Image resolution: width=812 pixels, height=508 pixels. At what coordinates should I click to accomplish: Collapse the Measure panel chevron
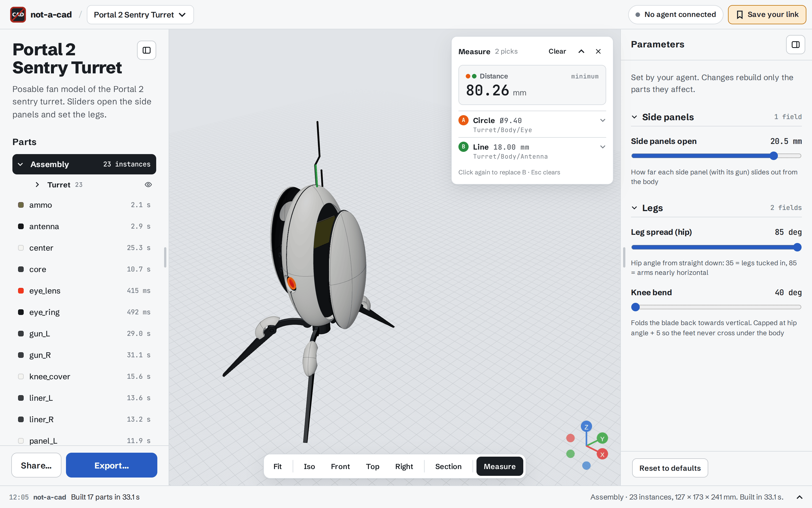click(x=581, y=51)
